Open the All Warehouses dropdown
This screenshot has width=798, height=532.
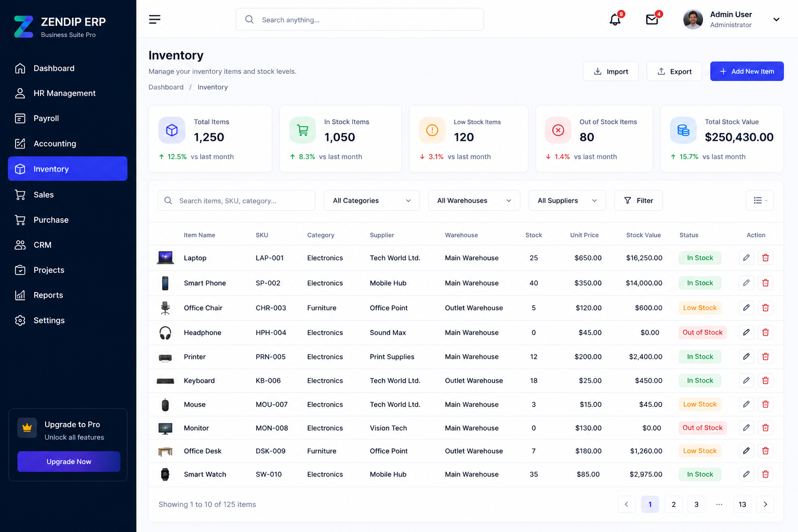(x=474, y=201)
